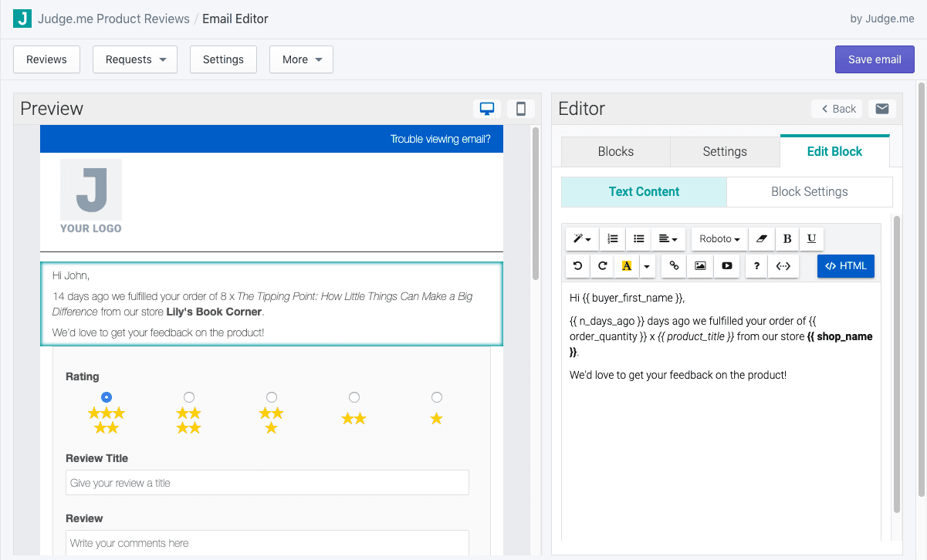
Task: Clear formatting with the eraser icon
Action: click(761, 239)
